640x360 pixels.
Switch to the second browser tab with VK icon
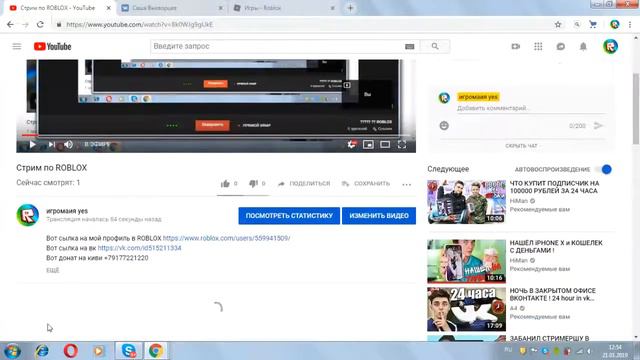[171, 8]
